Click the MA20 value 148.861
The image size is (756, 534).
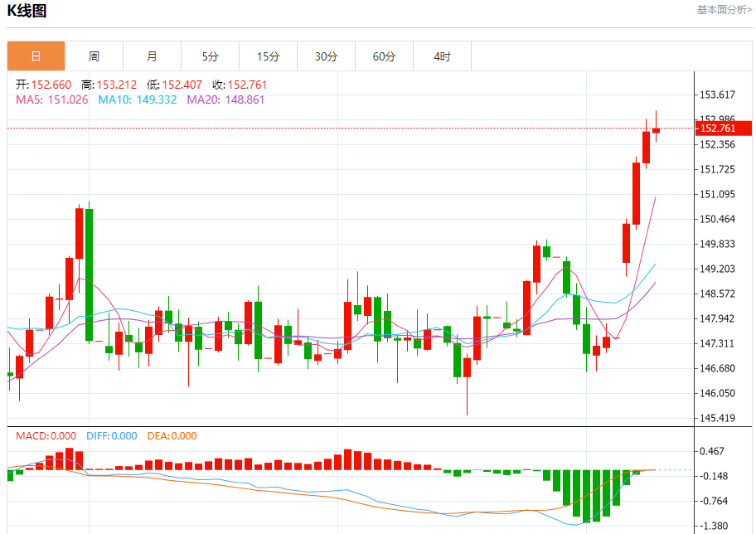click(245, 100)
